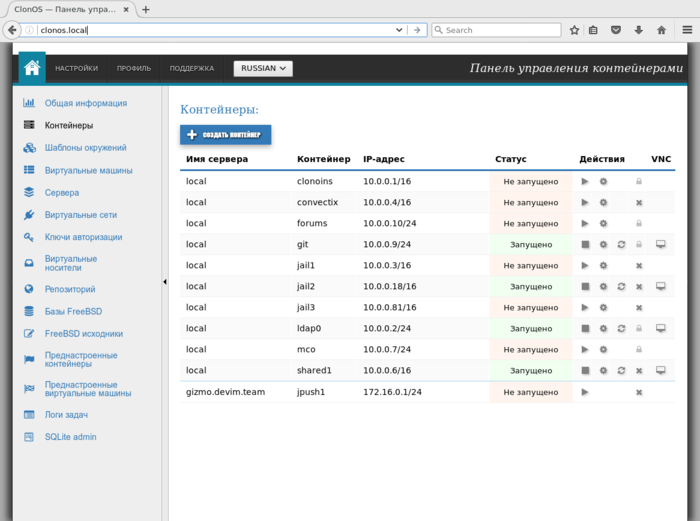700x521 pixels.
Task: Click the lock icon for forums
Action: click(x=639, y=224)
